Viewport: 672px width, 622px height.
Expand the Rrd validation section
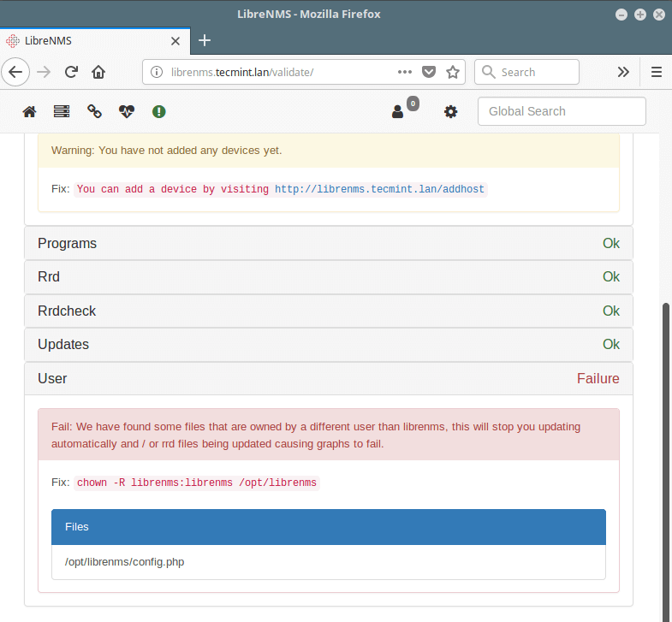[x=329, y=276]
